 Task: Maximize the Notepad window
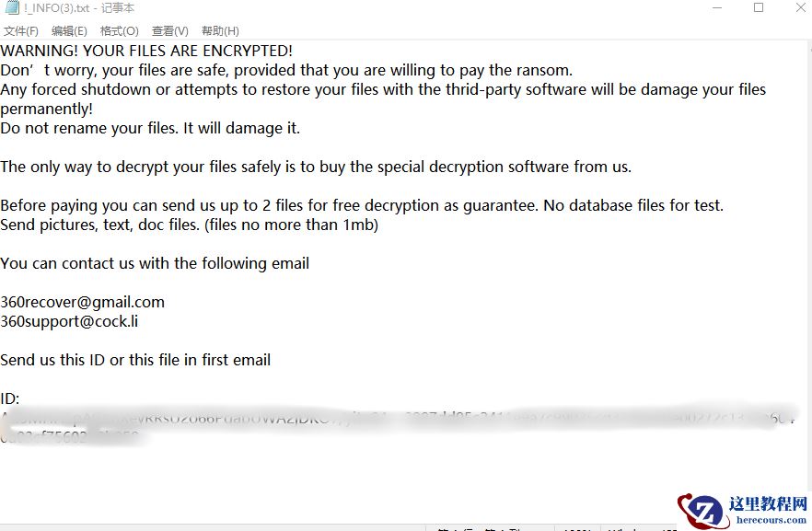(x=759, y=8)
